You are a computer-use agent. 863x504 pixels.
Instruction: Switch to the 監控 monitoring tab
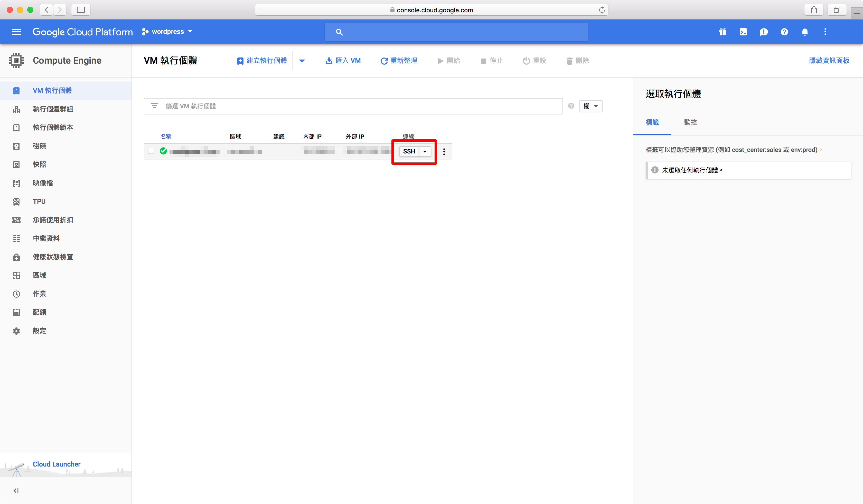point(690,122)
